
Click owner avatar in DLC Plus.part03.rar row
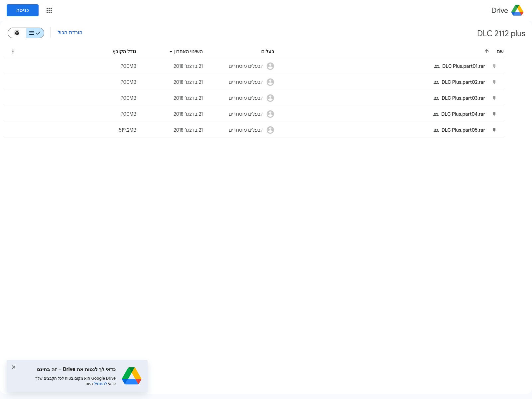tap(271, 98)
